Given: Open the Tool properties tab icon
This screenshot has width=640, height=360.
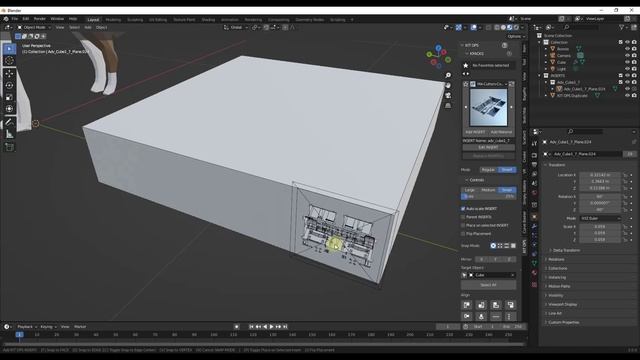Looking at the screenshot, I should [x=534, y=144].
